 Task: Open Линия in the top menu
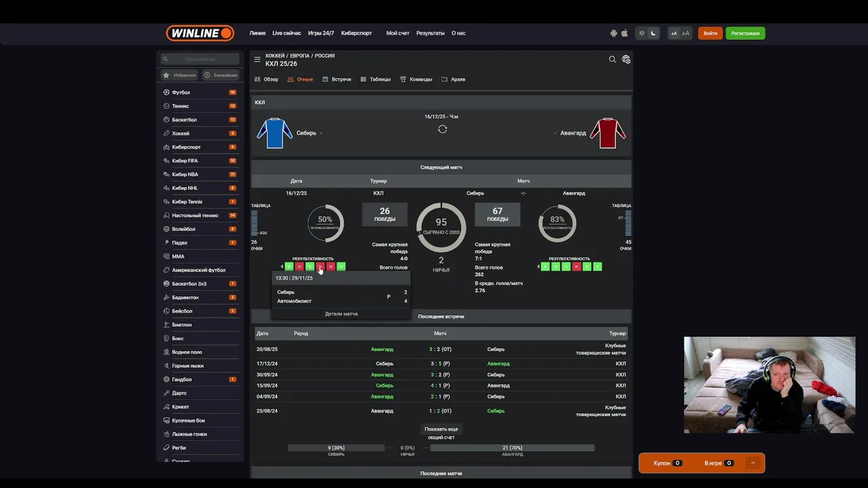(257, 33)
